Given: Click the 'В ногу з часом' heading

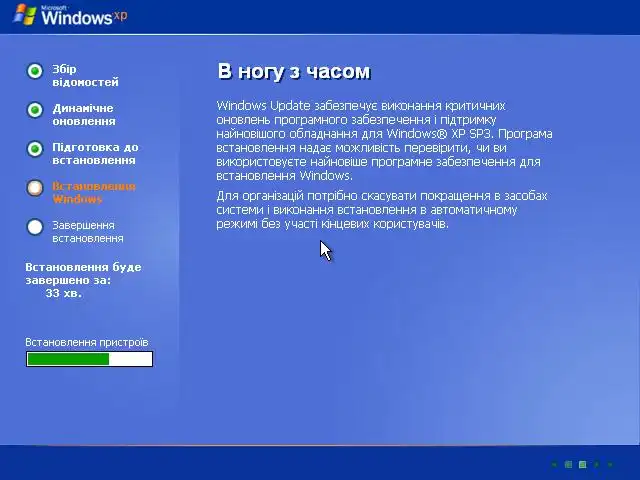Looking at the screenshot, I should pos(294,71).
